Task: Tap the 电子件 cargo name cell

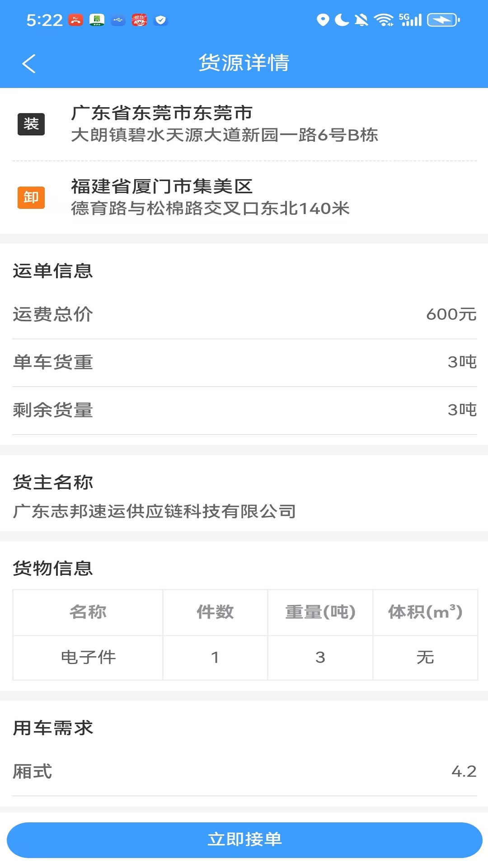Action: 88,657
